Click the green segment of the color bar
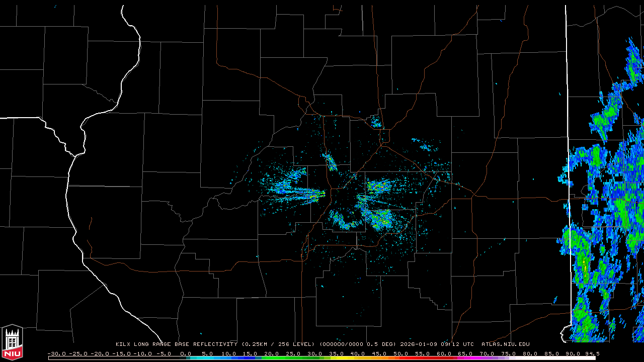 tap(282, 358)
